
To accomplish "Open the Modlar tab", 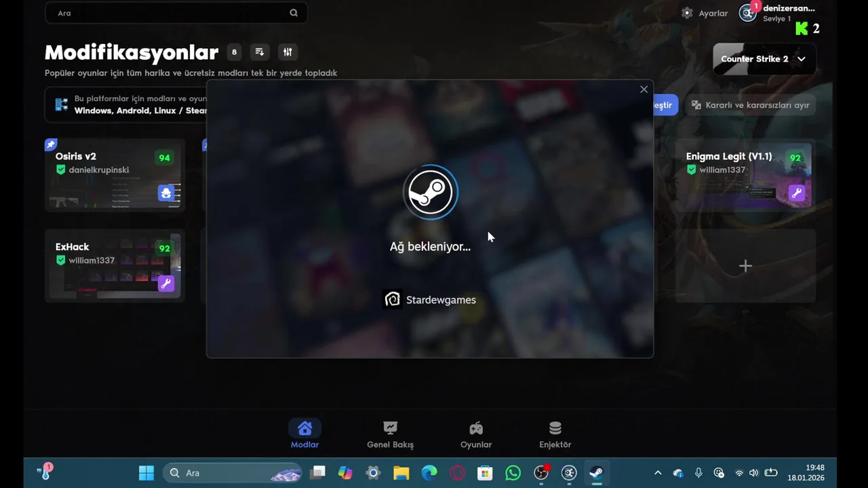I will [304, 434].
